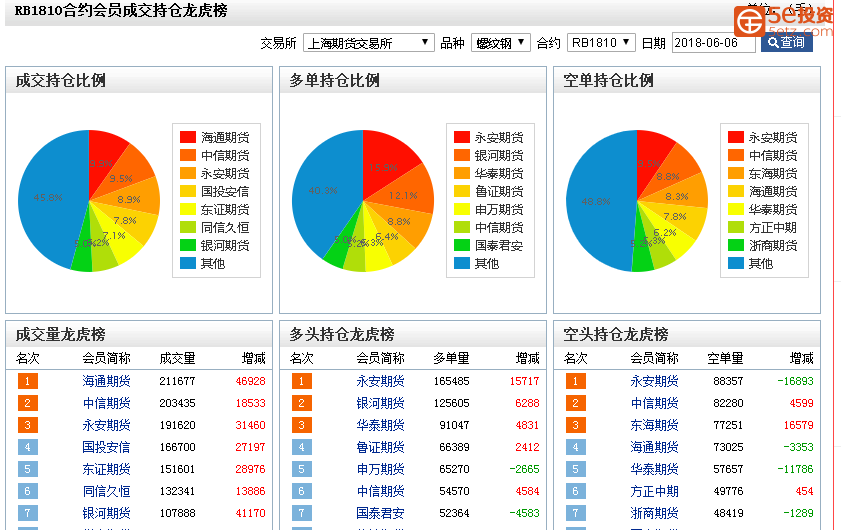Select short volume 88357 for 永安期货
Screen dimensions: 841x530
[x=728, y=381]
